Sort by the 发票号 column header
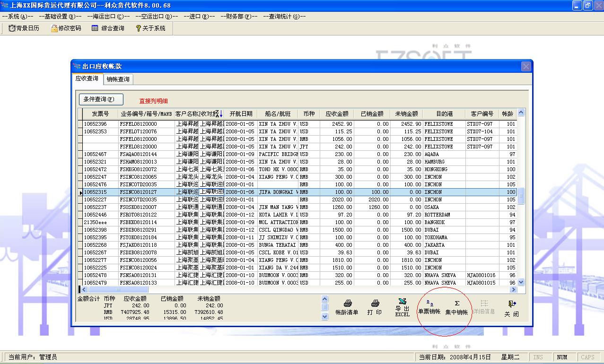The image size is (604, 364). (100, 114)
